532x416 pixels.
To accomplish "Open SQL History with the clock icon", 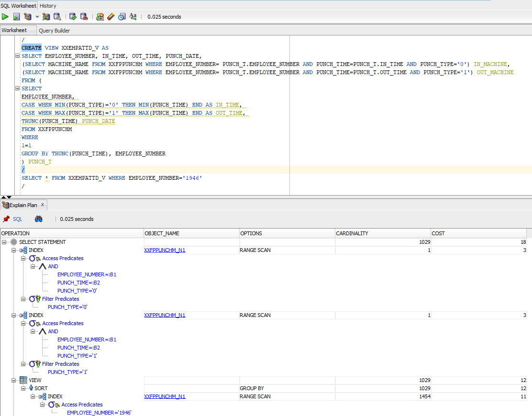I will pos(122,17).
